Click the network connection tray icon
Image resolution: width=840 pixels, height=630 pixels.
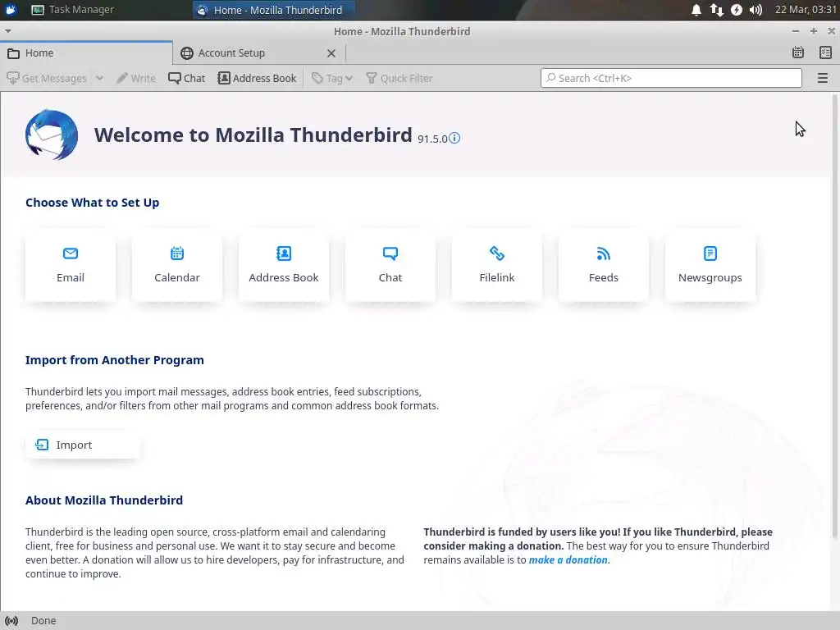point(716,10)
